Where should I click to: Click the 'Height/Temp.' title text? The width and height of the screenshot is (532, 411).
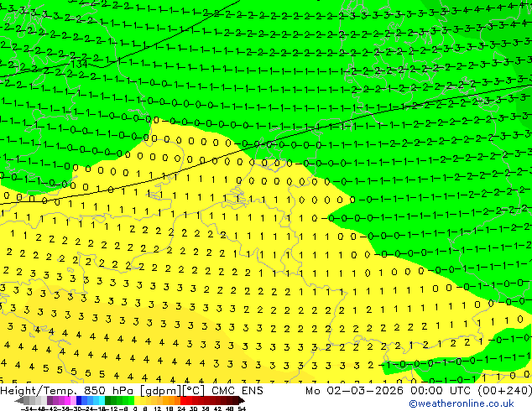39,391
